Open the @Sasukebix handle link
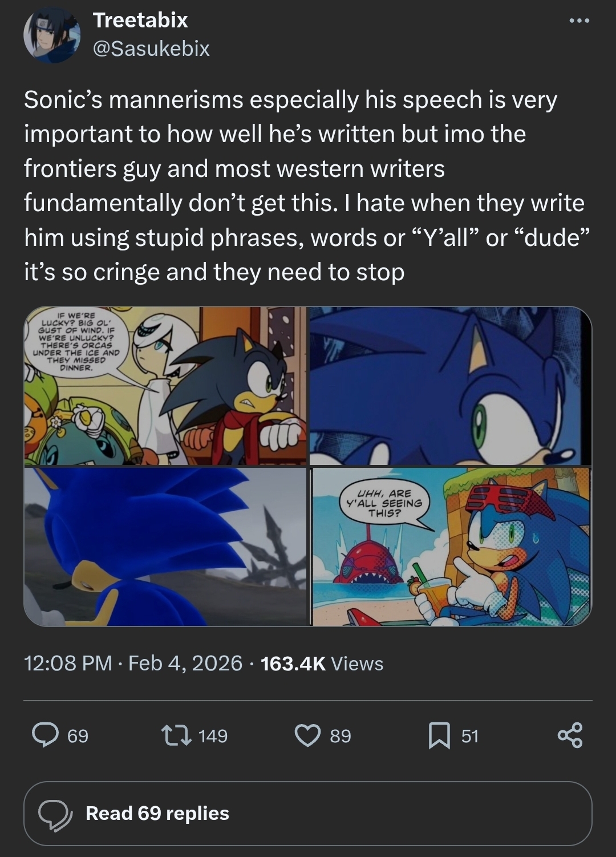616x857 pixels. tap(151, 48)
